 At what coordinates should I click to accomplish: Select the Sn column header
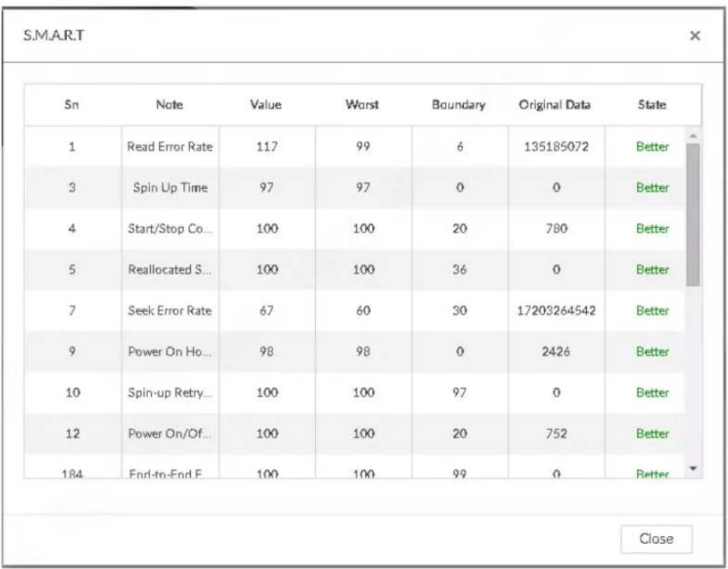tap(71, 105)
